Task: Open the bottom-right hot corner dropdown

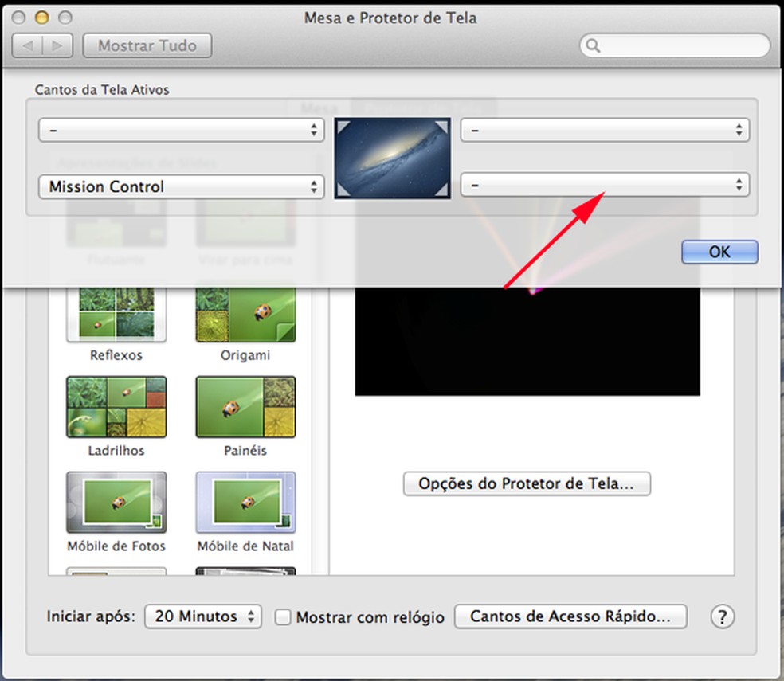Action: click(605, 185)
